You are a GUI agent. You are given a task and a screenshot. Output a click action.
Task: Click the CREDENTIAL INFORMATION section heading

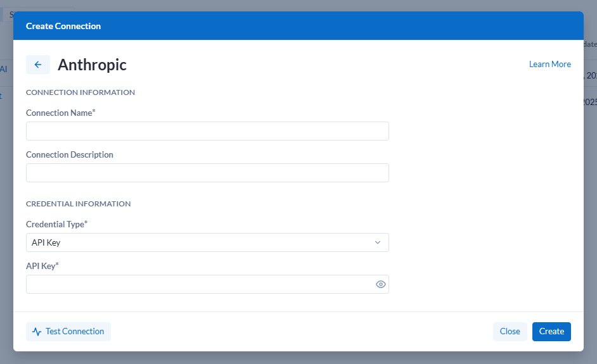tap(78, 204)
